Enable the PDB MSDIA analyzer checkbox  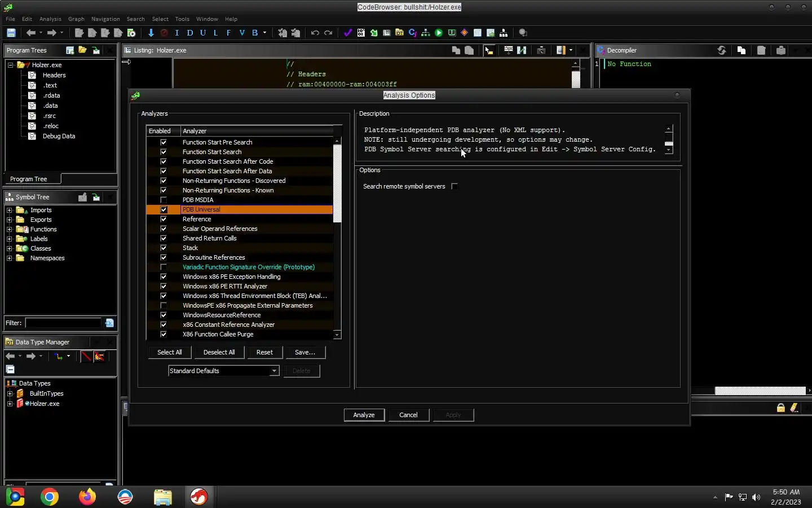pos(164,200)
